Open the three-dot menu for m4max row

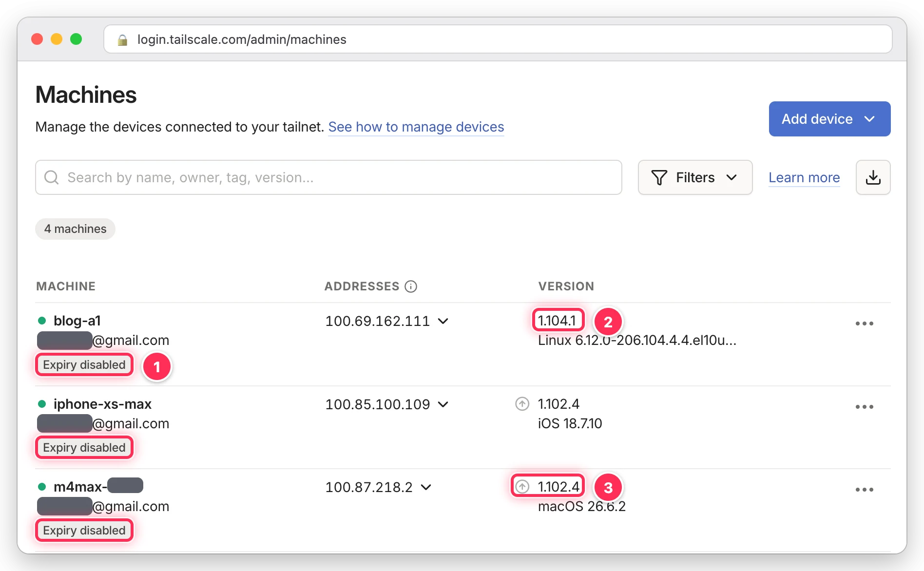click(x=864, y=490)
